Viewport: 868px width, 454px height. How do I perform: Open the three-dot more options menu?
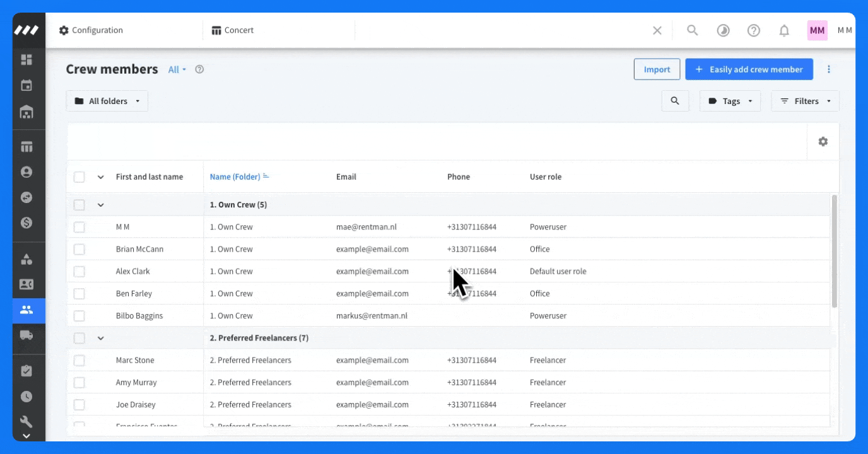[x=829, y=69]
